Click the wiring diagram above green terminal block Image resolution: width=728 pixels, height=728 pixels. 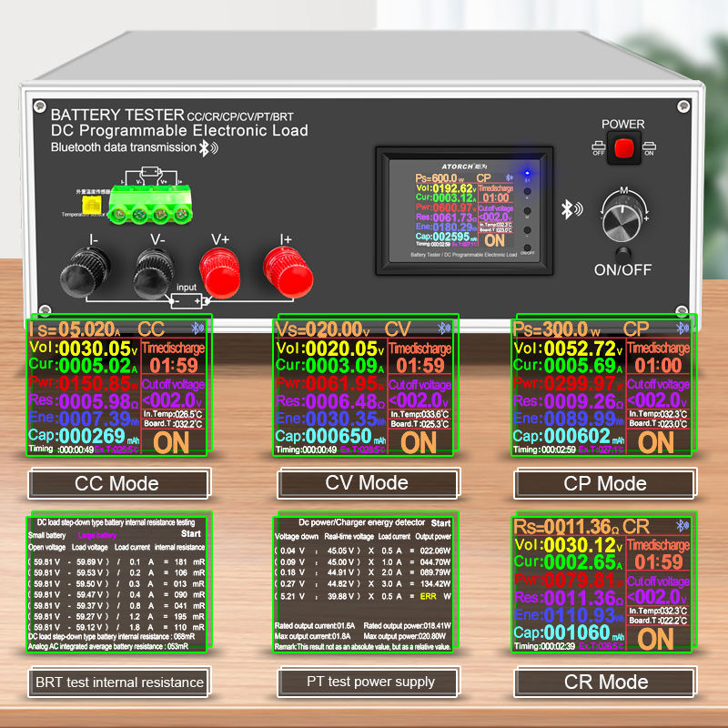tap(151, 177)
